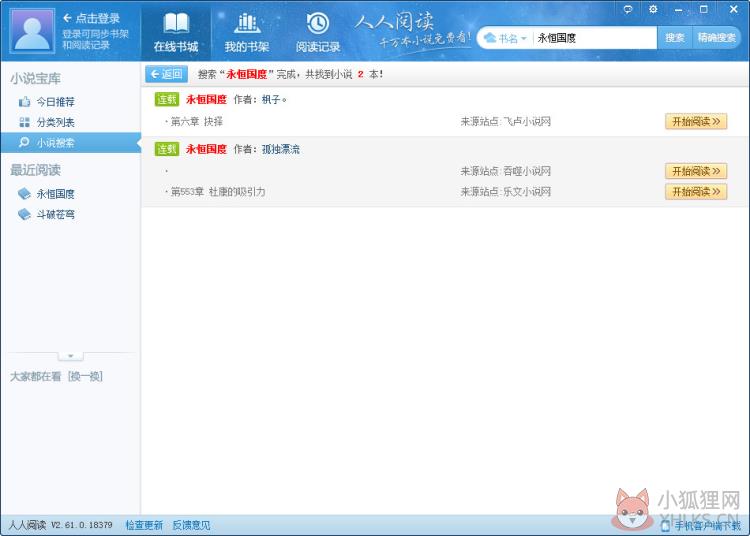Select 分类列表 in the sidebar

71,122
